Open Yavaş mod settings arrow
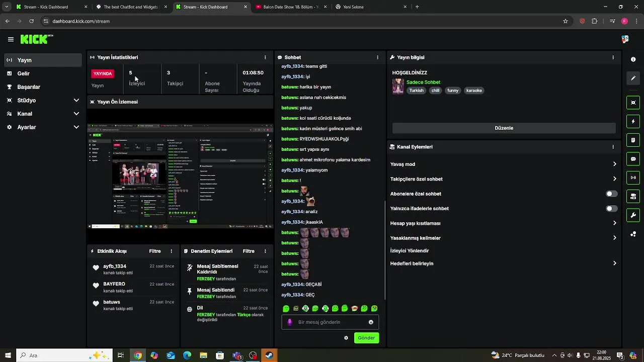 tap(614, 164)
